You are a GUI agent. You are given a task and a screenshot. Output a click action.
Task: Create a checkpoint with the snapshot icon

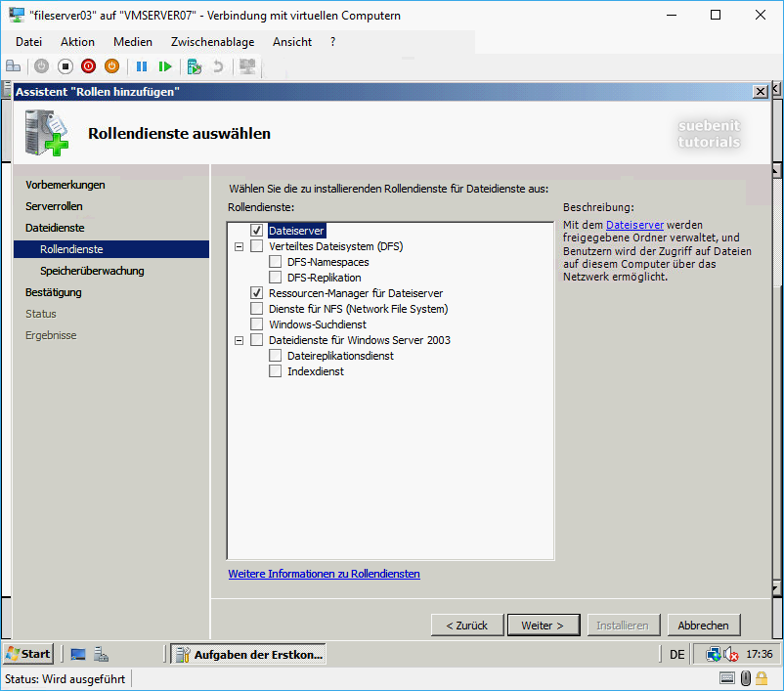point(194,66)
